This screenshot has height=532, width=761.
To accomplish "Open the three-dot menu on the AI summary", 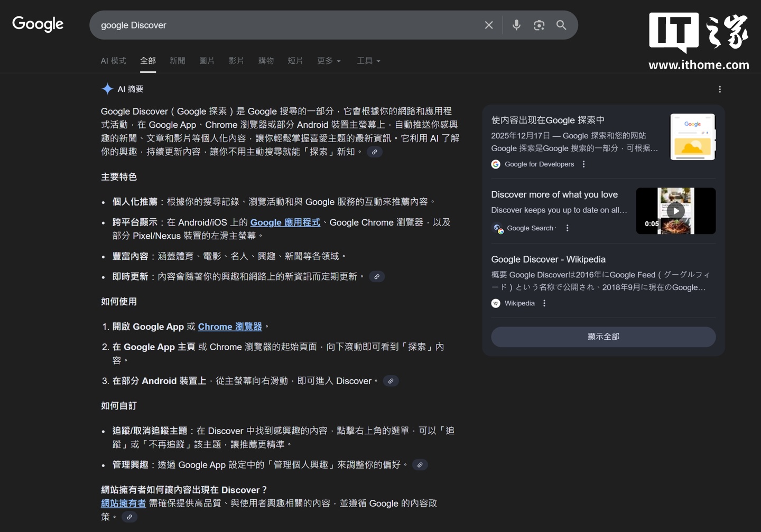I will tap(720, 89).
